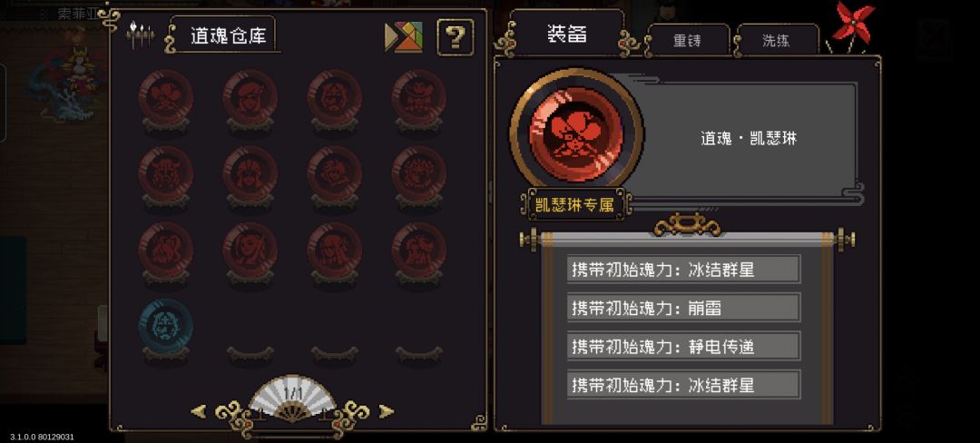980x443 pixels.
Task: Click the red pinwheel icon
Action: tap(852, 25)
